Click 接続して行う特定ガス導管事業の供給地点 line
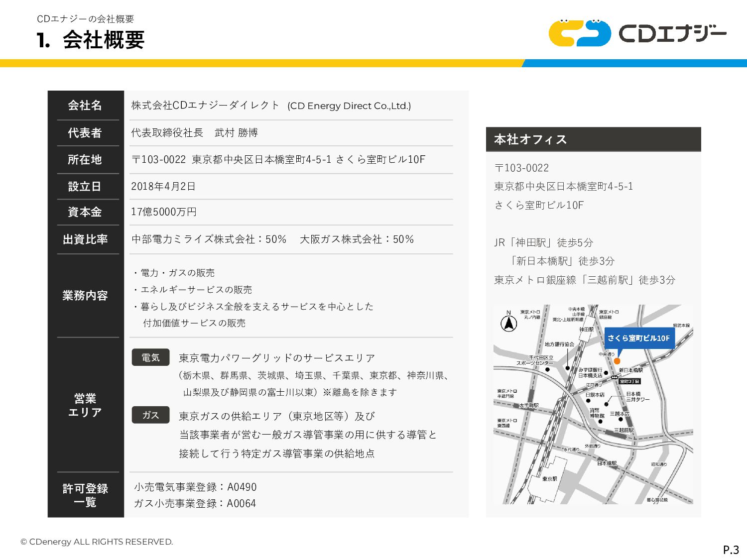The height and width of the screenshot is (560, 747). tap(277, 453)
